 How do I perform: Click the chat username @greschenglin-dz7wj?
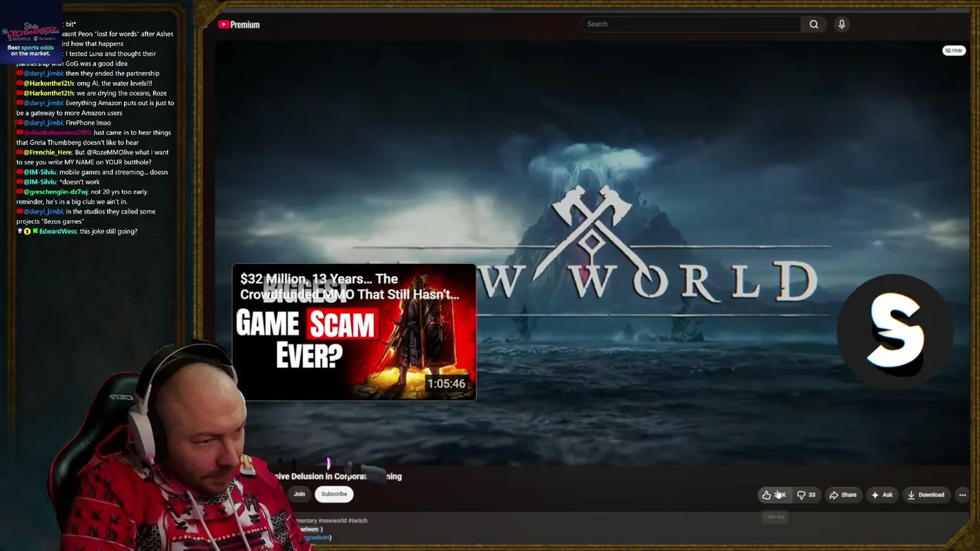click(x=55, y=192)
